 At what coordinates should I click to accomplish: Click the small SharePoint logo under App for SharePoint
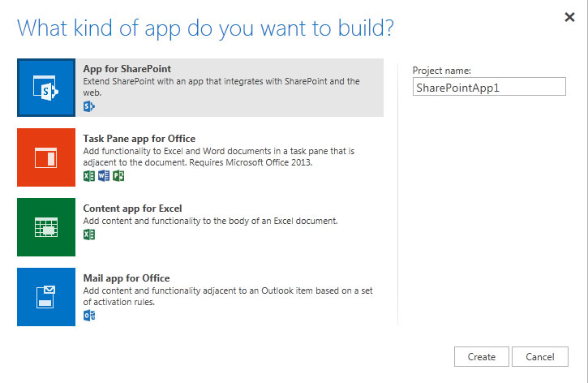pos(89,106)
